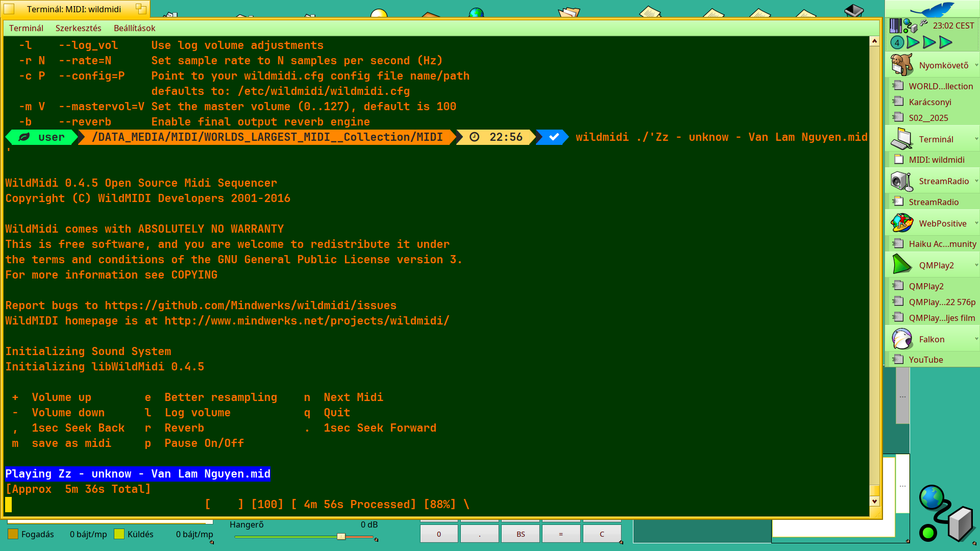Click the Terminál: MIDI: wildmidi title tab
The image size is (980, 551).
click(75, 9)
